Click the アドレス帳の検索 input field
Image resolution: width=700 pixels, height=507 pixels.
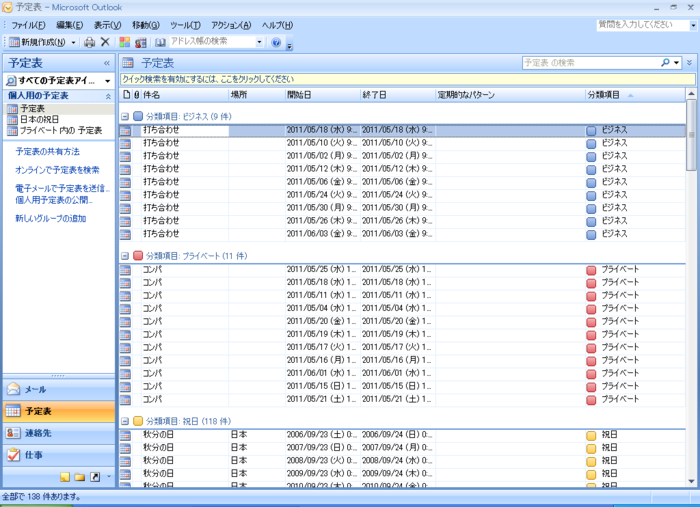[x=212, y=42]
